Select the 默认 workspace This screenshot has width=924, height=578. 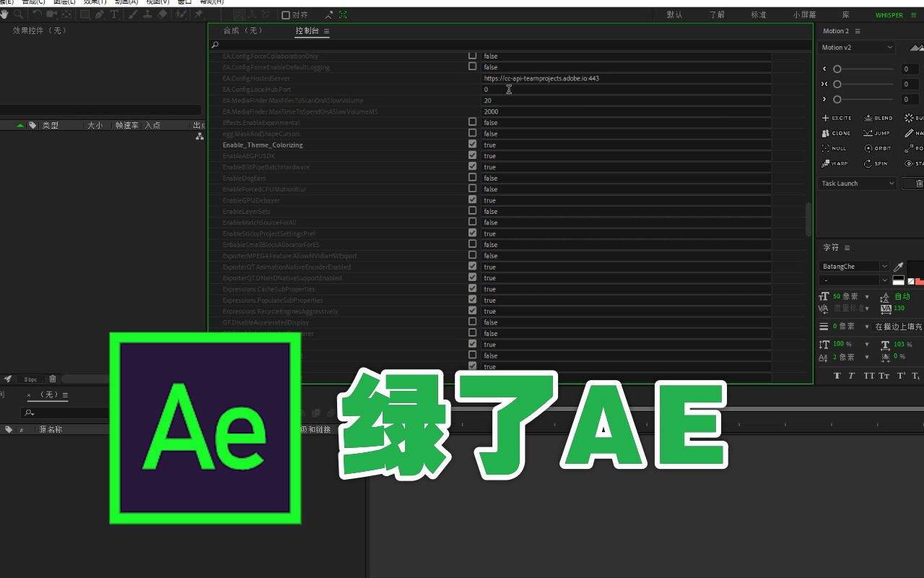pyautogui.click(x=674, y=14)
